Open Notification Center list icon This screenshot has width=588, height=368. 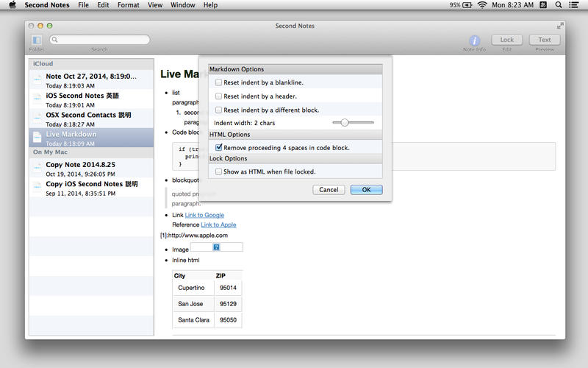pos(573,5)
